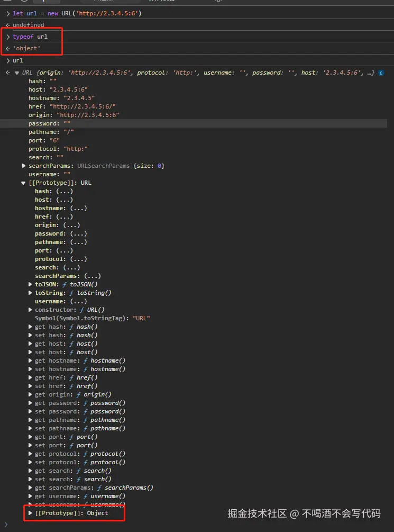Expand the toString function entry

tap(30, 293)
